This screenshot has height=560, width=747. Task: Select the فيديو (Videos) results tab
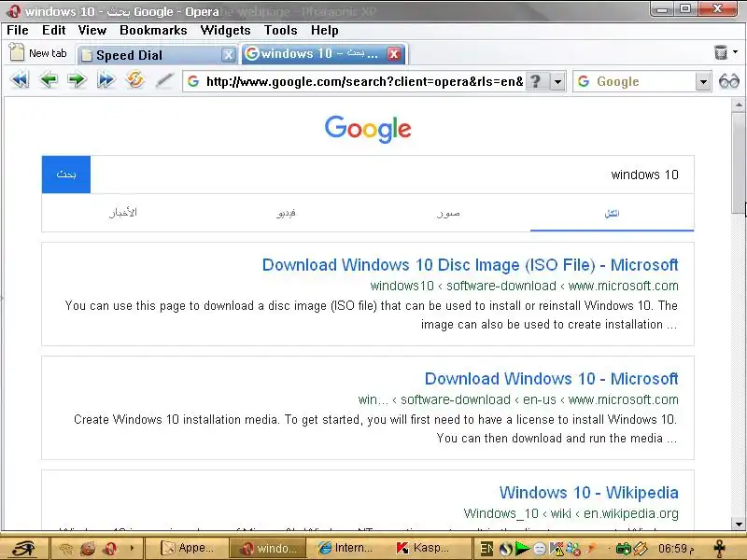pyautogui.click(x=286, y=213)
